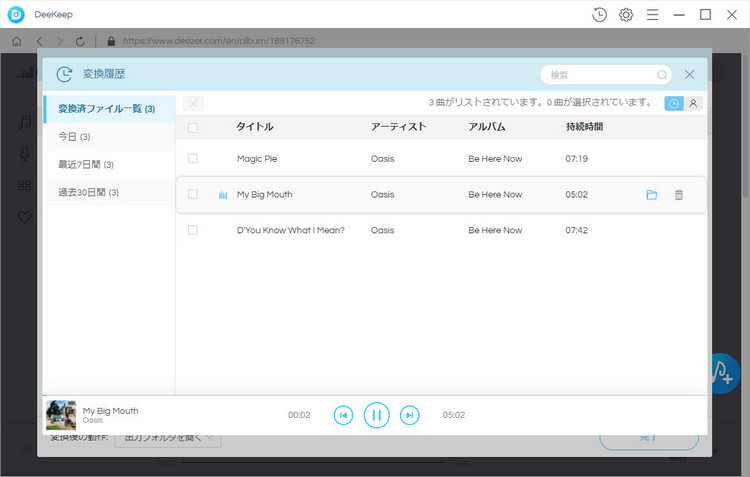This screenshot has height=477, width=750.
Task: Open the settings gear in title bar
Action: point(626,15)
